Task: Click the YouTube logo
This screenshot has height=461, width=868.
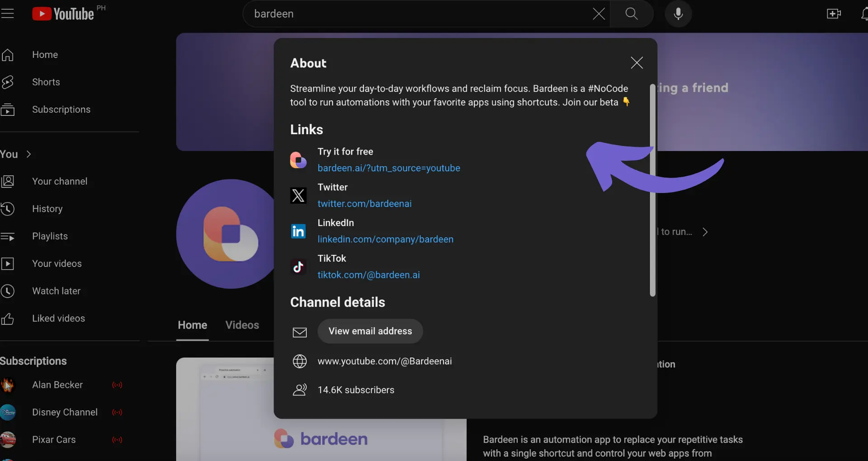Action: pos(63,14)
